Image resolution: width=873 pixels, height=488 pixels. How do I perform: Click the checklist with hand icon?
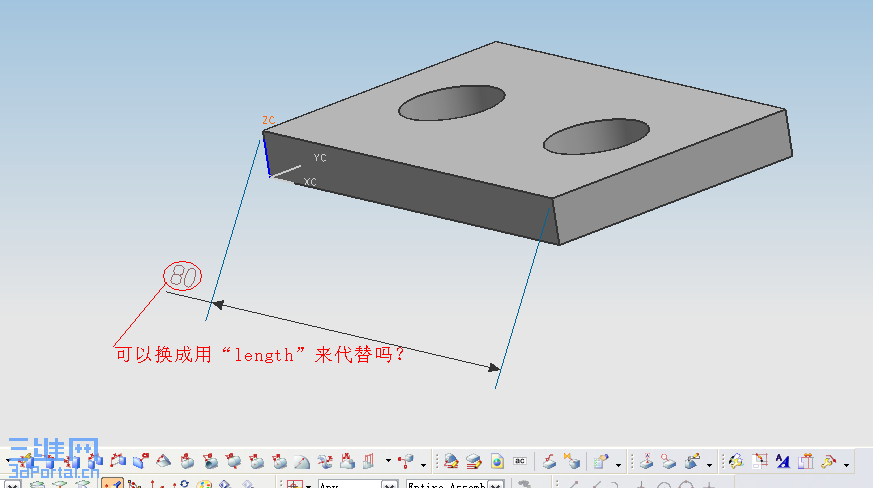601,461
